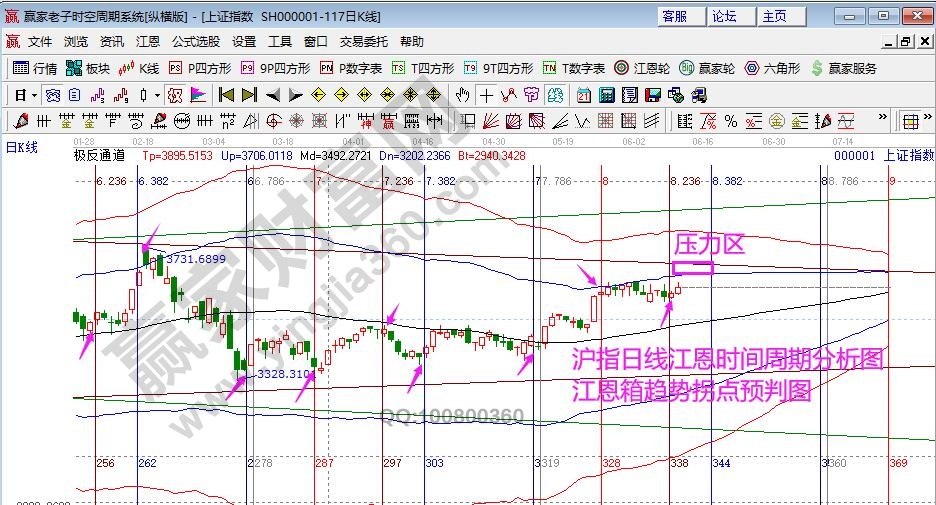Expand the candlestick style dropdown arrow
Viewport: 936px width, 505px height.
(x=158, y=95)
